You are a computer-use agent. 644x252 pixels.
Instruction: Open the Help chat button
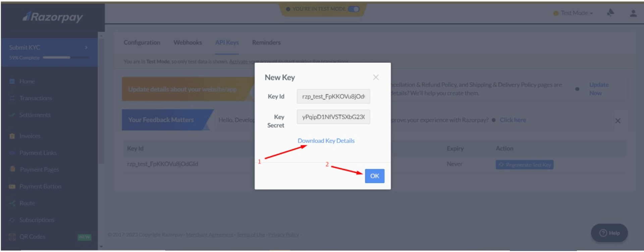click(609, 233)
